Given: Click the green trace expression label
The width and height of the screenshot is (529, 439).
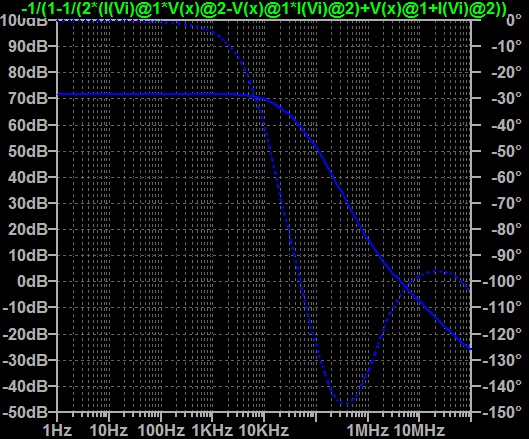Looking at the screenshot, I should tap(264, 9).
